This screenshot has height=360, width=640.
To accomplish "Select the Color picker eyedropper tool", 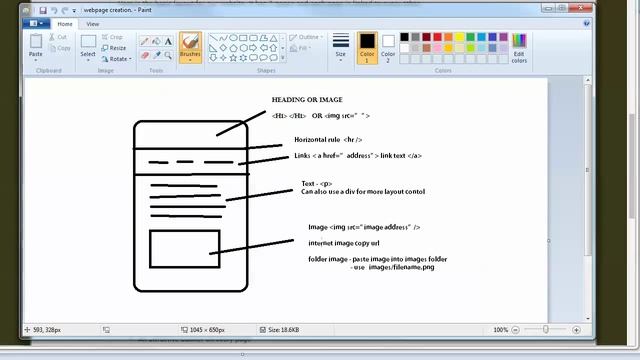I will pyautogui.click(x=156, y=55).
